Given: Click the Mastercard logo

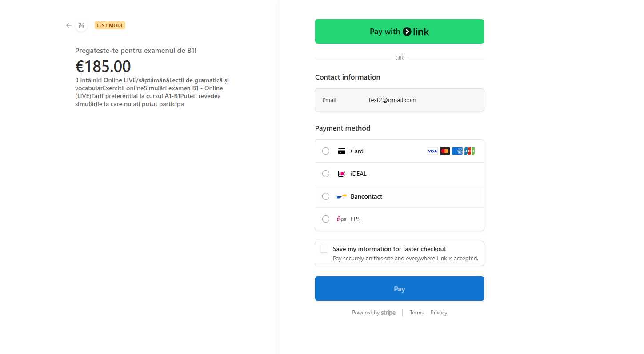Looking at the screenshot, I should point(444,151).
